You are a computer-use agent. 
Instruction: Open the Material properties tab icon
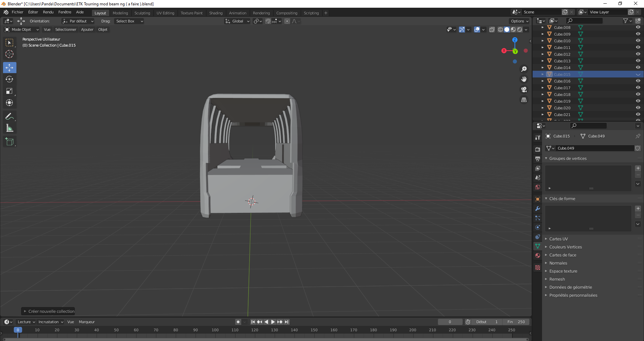[538, 255]
